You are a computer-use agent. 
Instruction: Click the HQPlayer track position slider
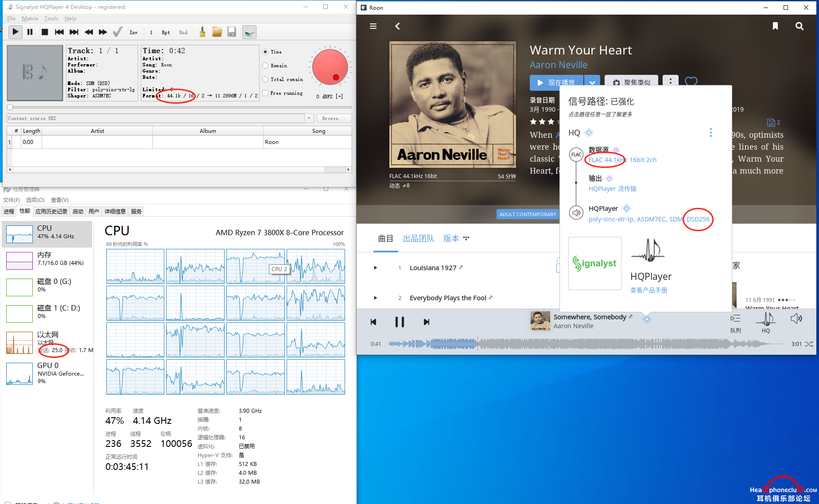tap(179, 107)
